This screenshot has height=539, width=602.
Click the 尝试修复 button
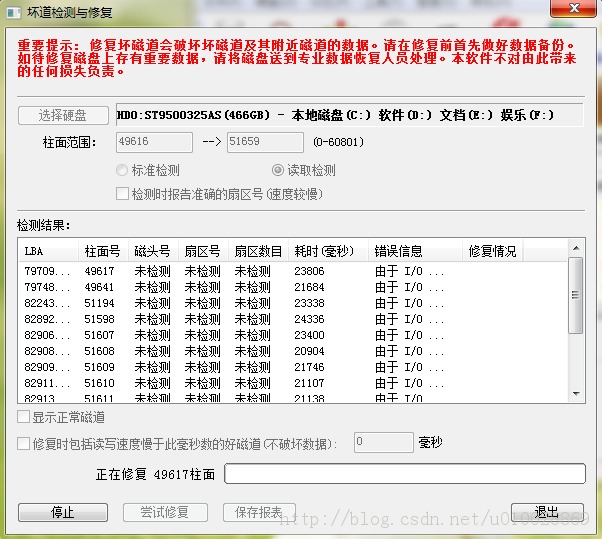[165, 512]
